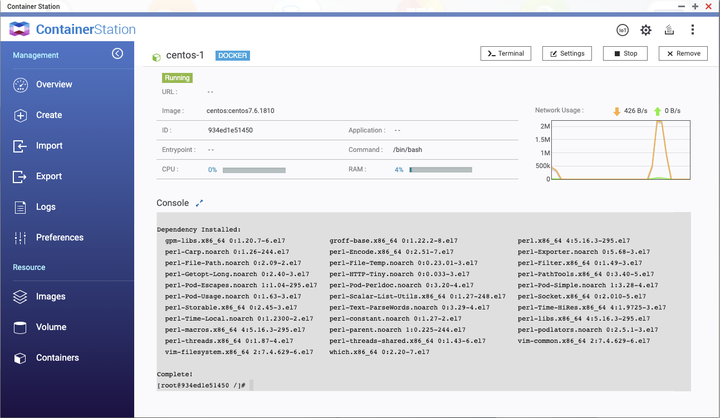Viewport: 720px width, 418px height.
Task: Click the Network Usage graph
Action: [620, 150]
